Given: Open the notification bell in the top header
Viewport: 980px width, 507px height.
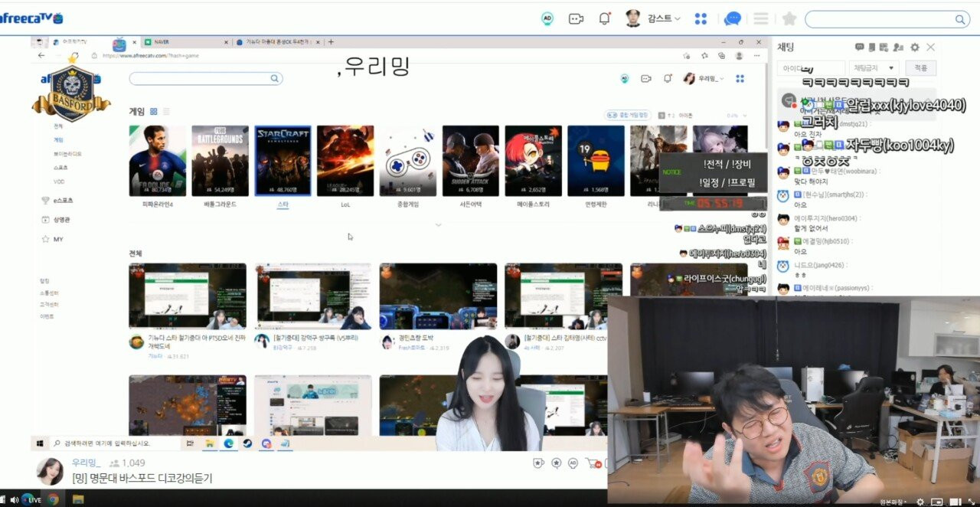Looking at the screenshot, I should 605,18.
